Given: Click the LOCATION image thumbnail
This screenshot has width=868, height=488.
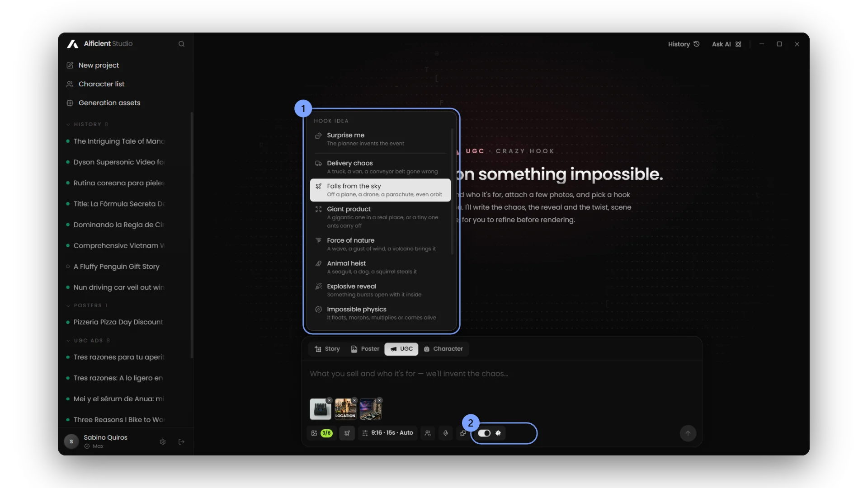Looking at the screenshot, I should coord(345,409).
